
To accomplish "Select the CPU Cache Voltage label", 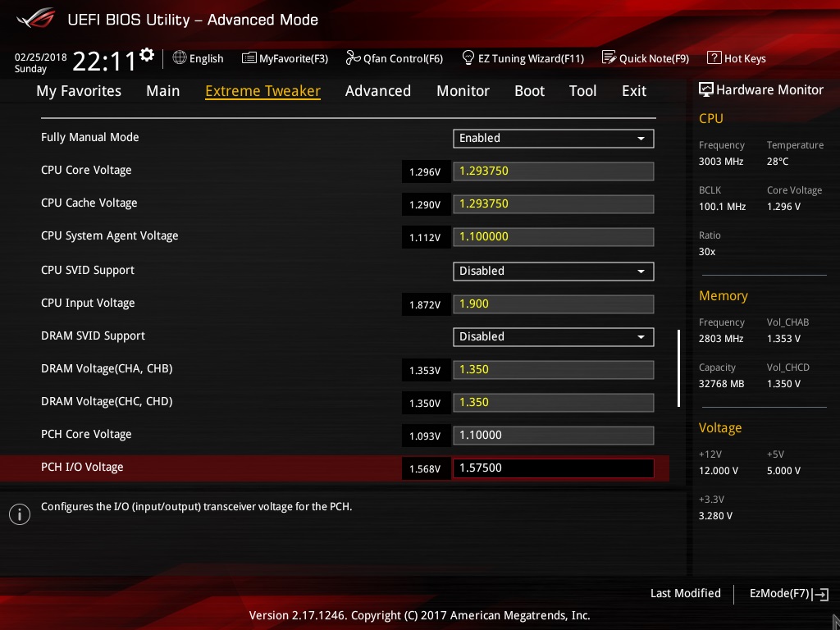I will click(89, 203).
